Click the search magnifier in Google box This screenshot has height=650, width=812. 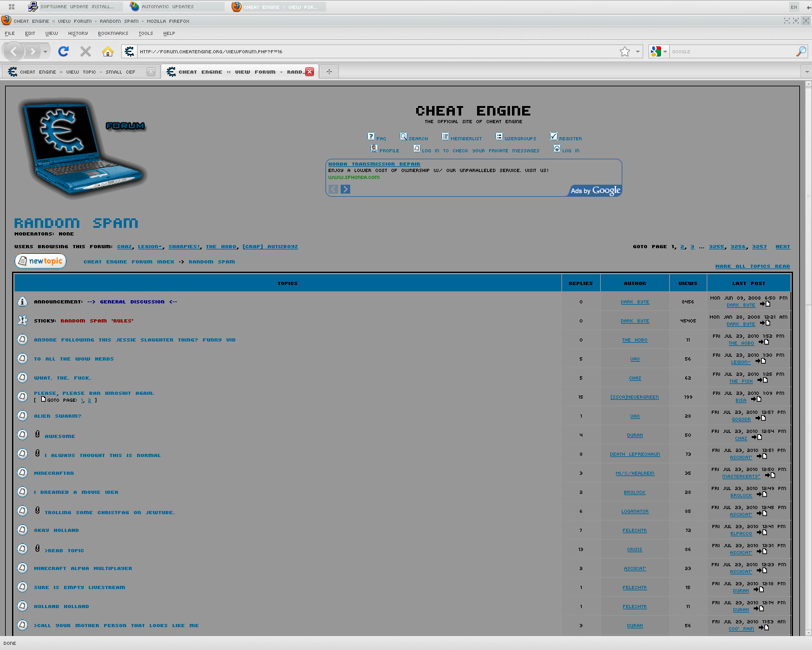801,51
